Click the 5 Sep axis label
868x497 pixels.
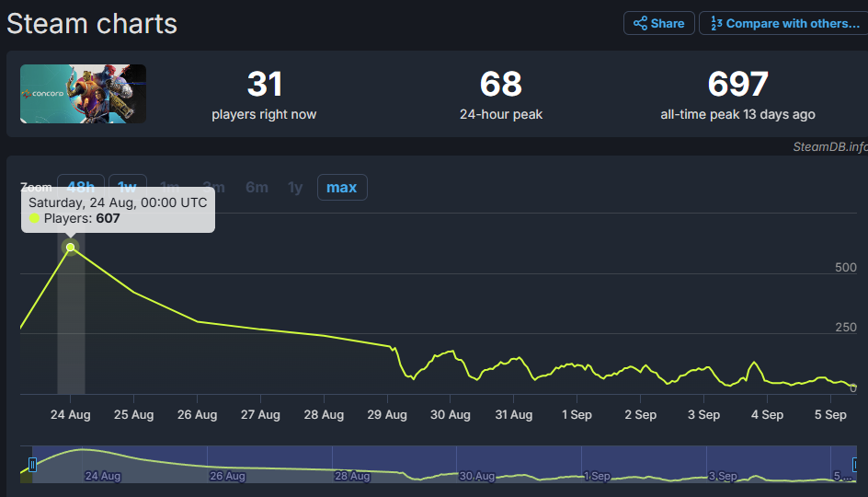(830, 414)
